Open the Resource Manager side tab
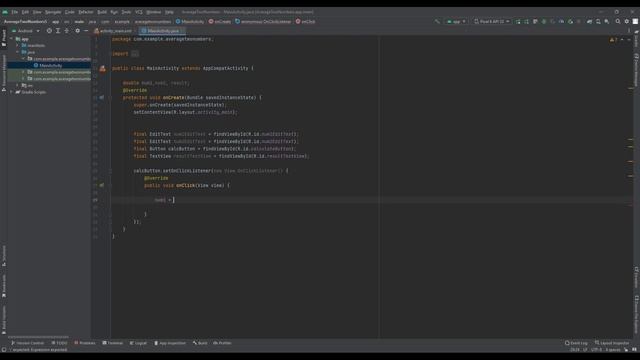Image resolution: width=640 pixels, height=360 pixels. click(x=4, y=73)
